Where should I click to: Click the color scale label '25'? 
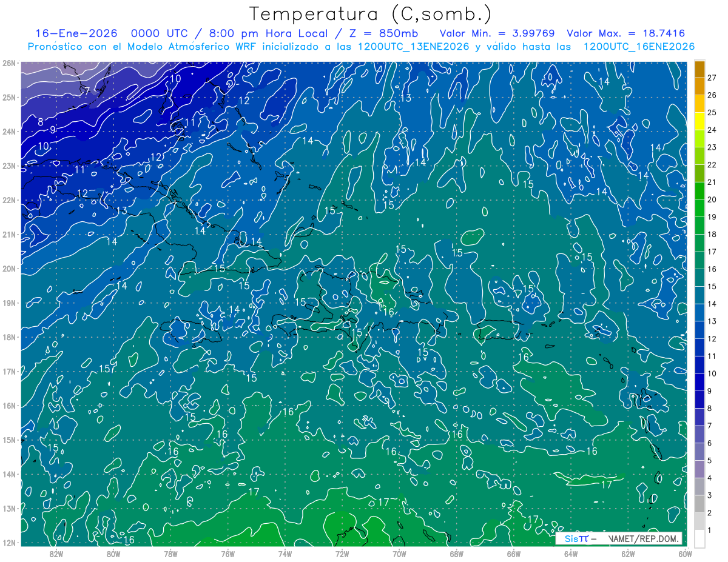tap(712, 113)
